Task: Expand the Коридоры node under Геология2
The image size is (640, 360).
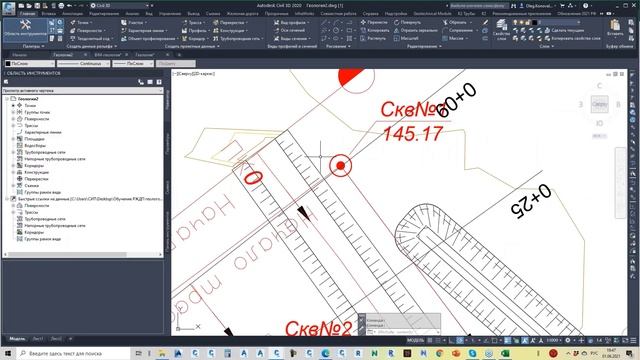Action: pyautogui.click(x=13, y=166)
